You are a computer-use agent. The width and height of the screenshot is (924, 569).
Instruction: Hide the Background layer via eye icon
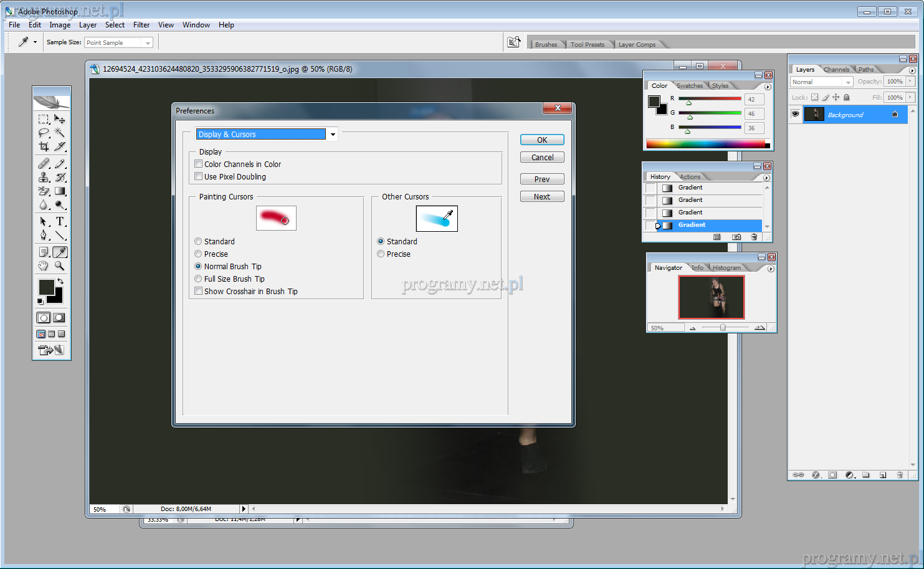coord(795,114)
